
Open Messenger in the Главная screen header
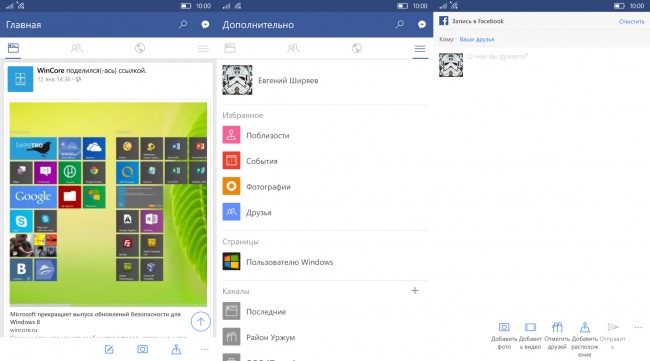205,24
